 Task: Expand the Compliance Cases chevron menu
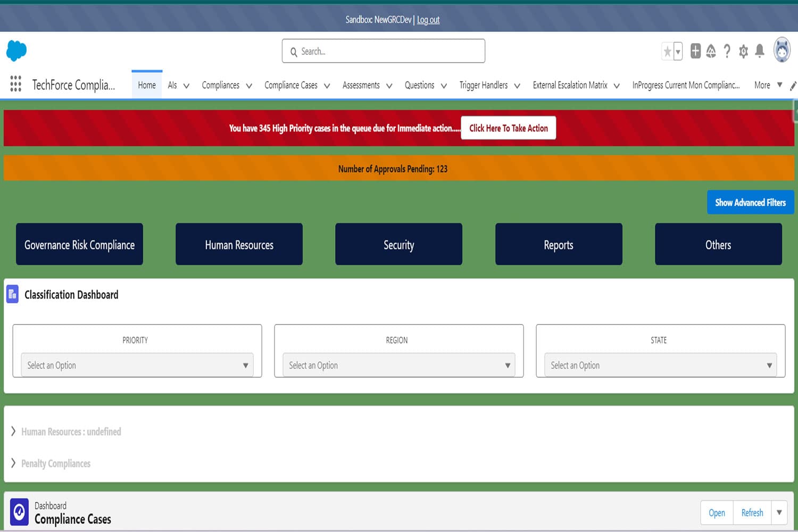click(x=327, y=86)
